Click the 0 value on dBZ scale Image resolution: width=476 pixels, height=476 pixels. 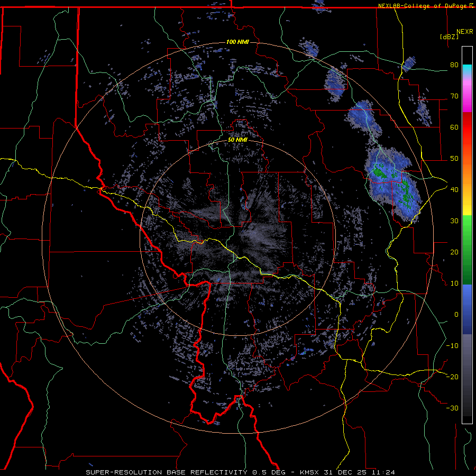tap(456, 315)
